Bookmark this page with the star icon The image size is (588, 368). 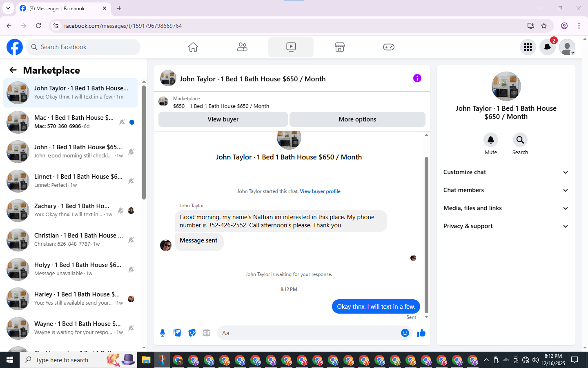pyautogui.click(x=544, y=26)
